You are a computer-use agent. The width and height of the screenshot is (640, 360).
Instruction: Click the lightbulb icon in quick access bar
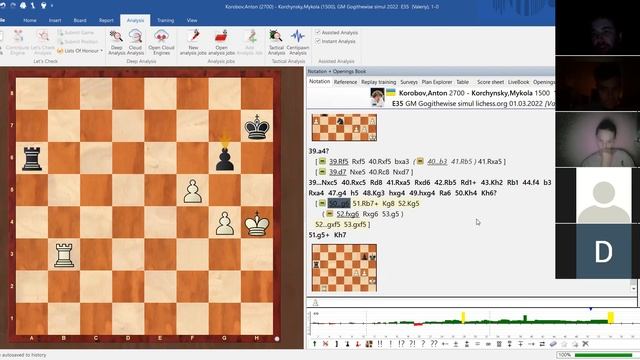(43, 6)
